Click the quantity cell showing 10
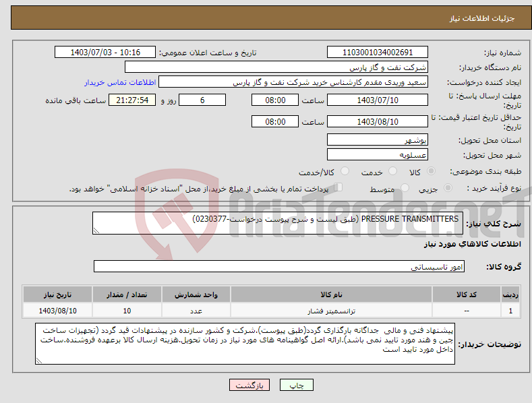 127,311
